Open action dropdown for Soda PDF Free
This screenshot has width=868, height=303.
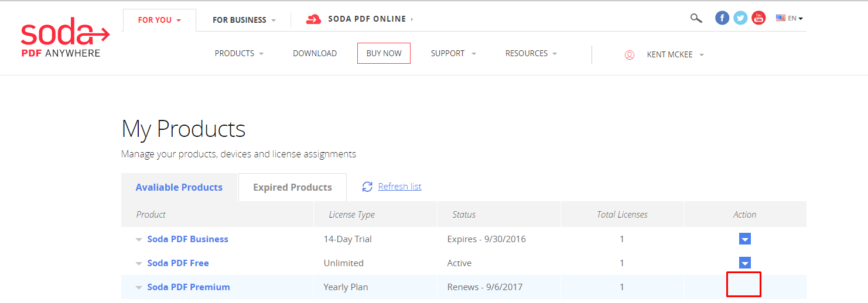click(745, 262)
